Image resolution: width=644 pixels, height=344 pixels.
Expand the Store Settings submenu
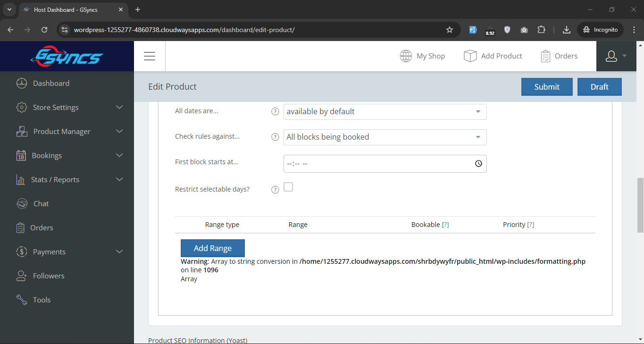[119, 108]
